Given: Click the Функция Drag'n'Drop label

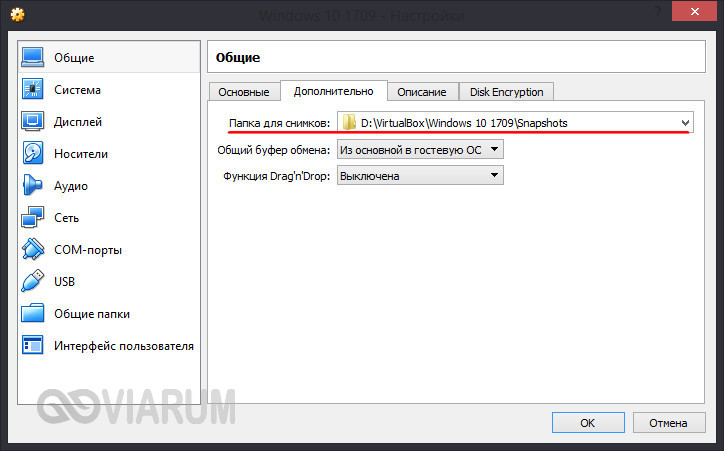Looking at the screenshot, I should (x=277, y=176).
